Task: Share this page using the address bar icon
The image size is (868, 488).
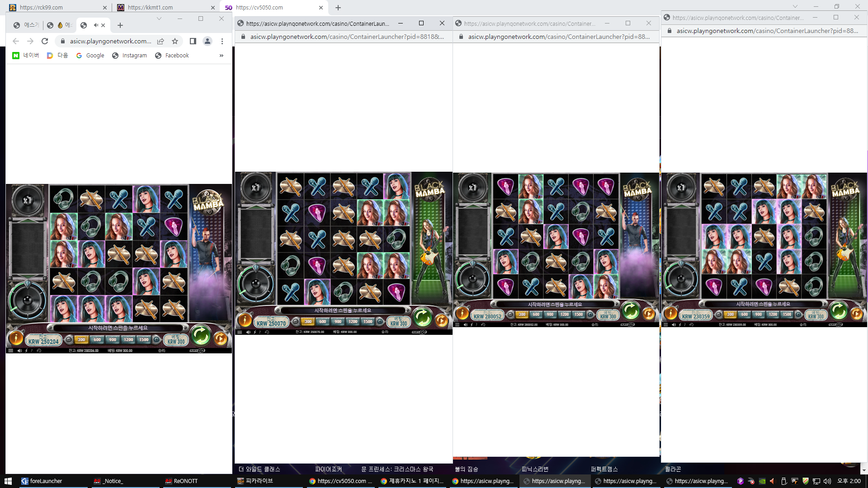Action: [x=160, y=41]
